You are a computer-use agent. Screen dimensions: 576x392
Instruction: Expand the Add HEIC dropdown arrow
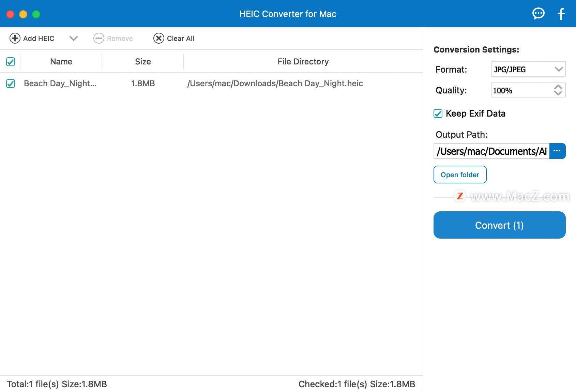click(x=74, y=38)
